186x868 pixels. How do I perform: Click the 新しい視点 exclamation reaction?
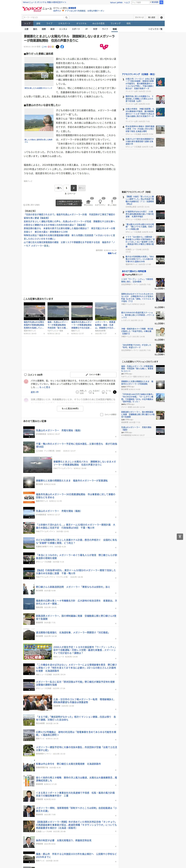click(112, 202)
